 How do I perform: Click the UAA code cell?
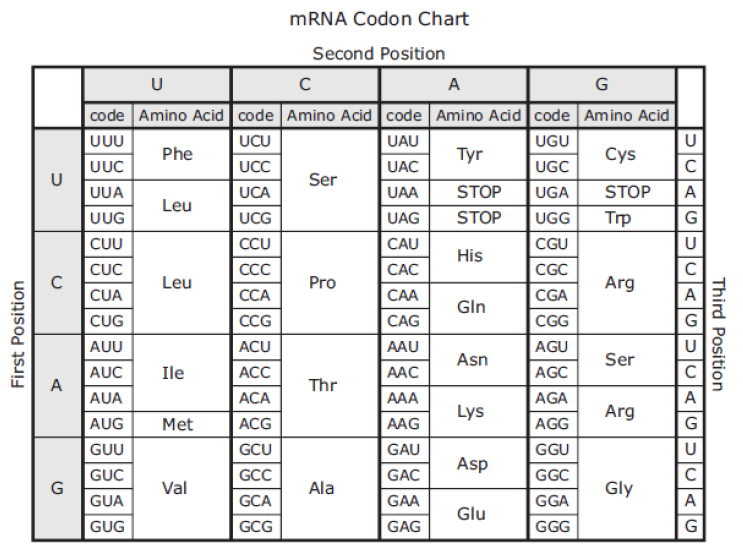(404, 192)
